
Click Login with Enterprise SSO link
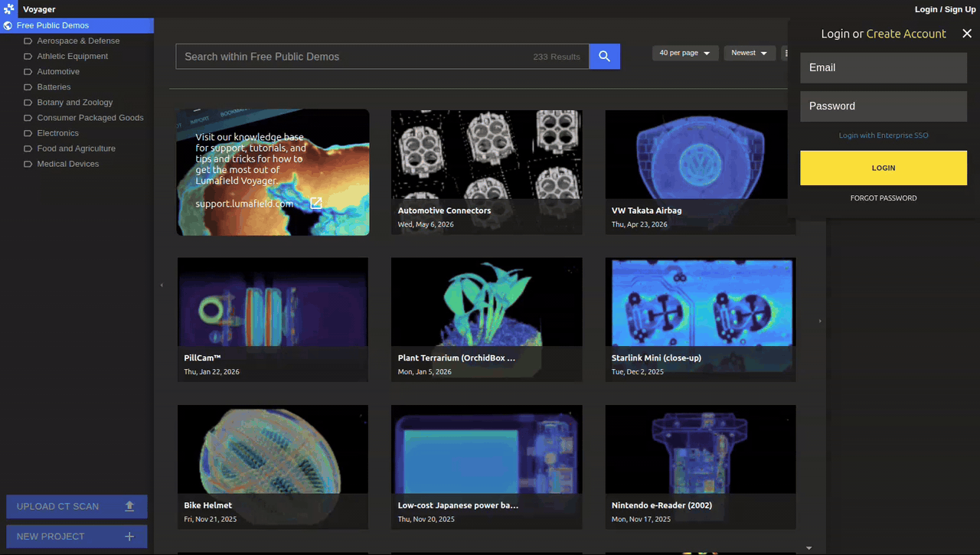(884, 135)
